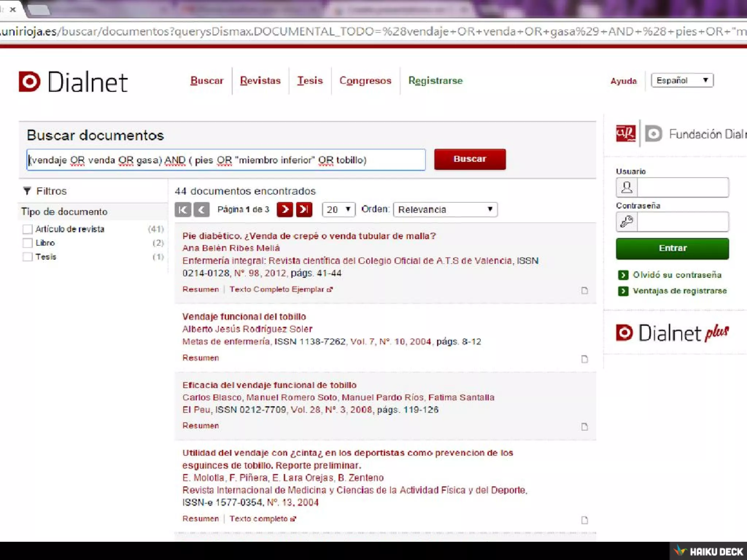Jump to last results page icon
The image size is (747, 560).
[x=304, y=210]
